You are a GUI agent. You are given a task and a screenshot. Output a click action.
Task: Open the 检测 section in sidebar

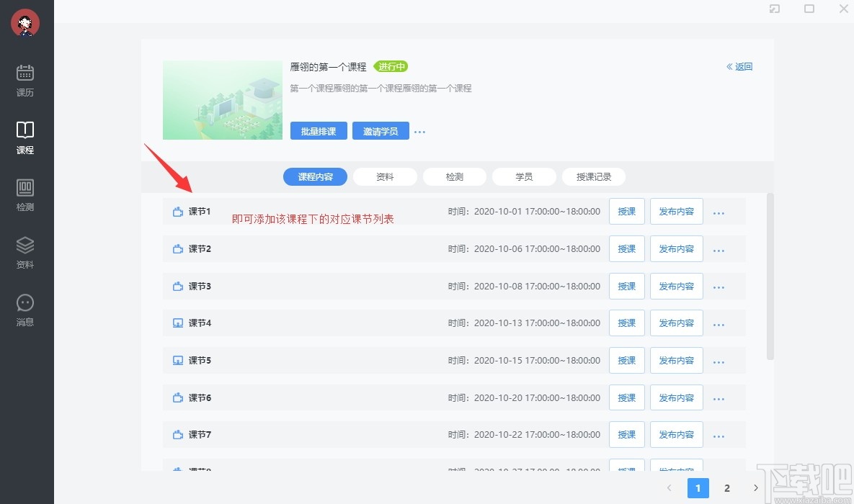pyautogui.click(x=25, y=194)
